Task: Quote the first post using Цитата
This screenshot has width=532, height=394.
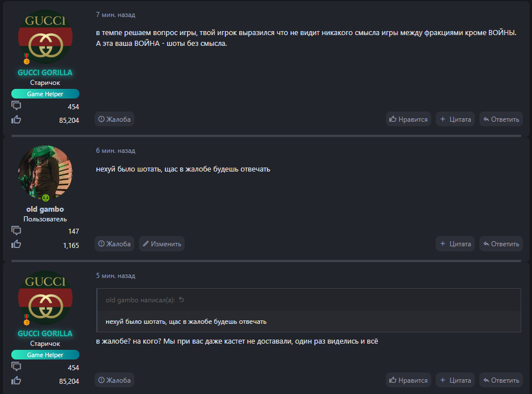Action: [456, 119]
